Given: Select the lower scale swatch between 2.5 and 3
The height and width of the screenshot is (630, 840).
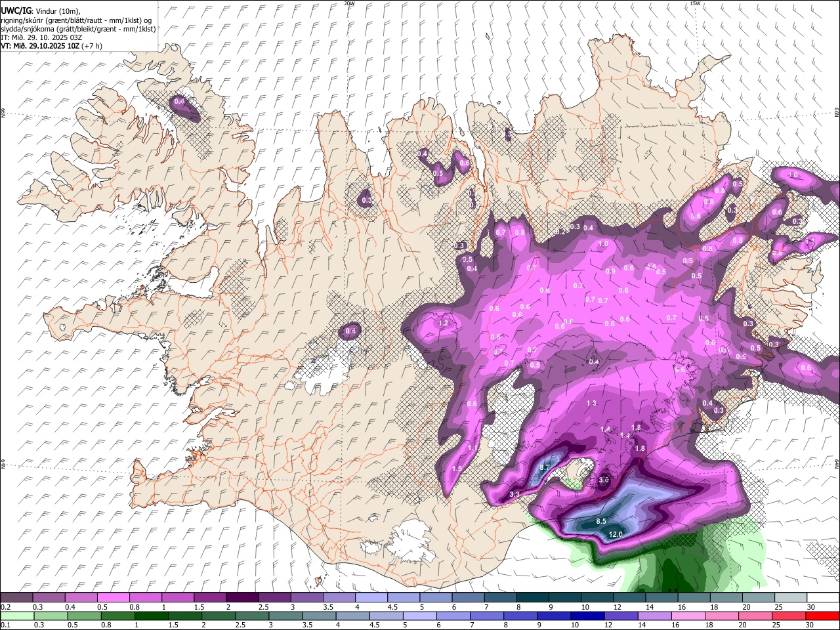Looking at the screenshot, I should click(x=252, y=616).
